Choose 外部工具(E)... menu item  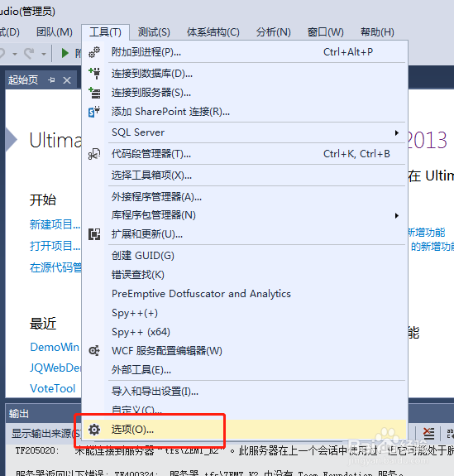[x=245, y=370]
